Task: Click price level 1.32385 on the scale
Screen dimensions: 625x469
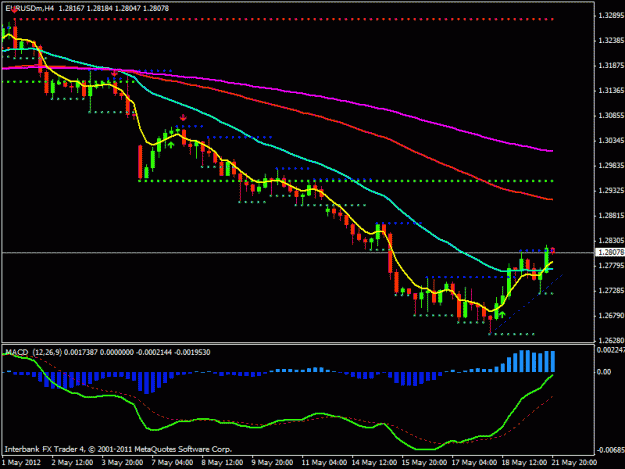Action: tap(611, 41)
